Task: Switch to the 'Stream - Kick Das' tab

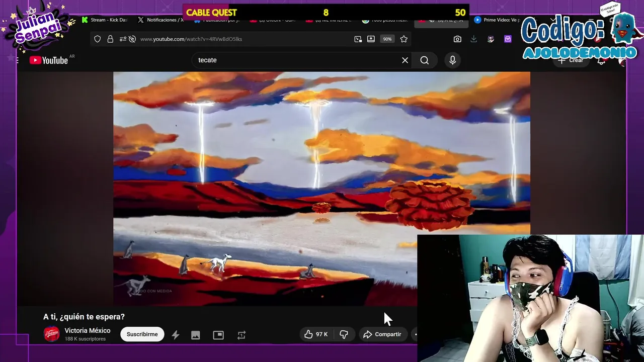Action: 105,20
